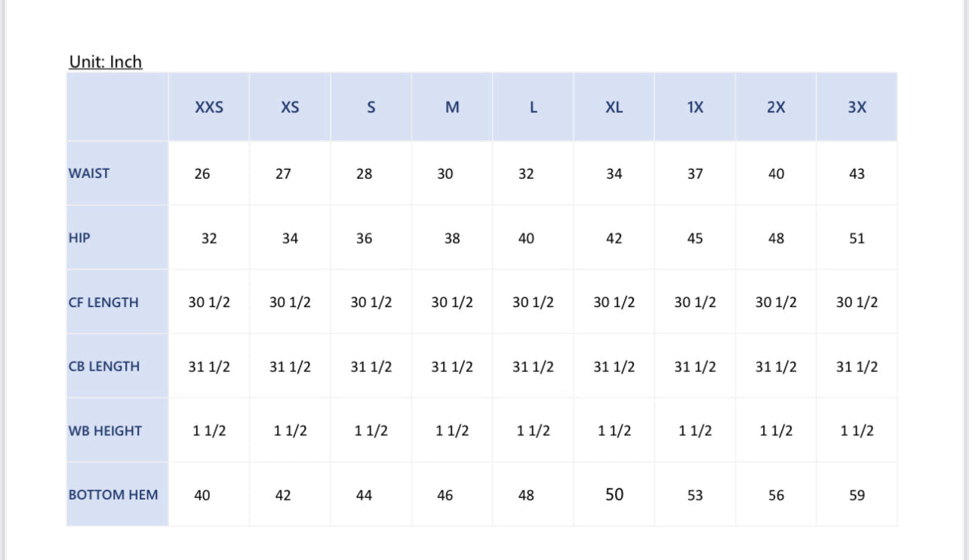Select the CB LENGTH row label
The width and height of the screenshot is (969, 560).
point(104,367)
